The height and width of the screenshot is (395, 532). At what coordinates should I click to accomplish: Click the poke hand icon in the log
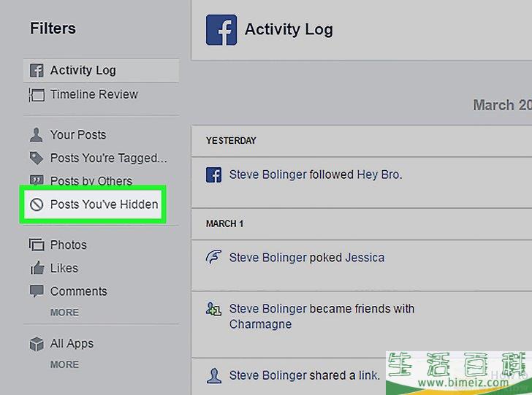213,257
